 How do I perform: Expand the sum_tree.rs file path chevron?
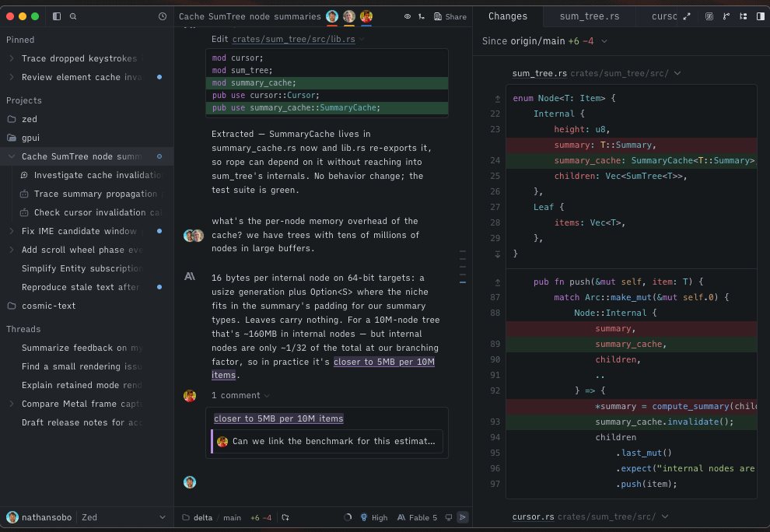pos(677,73)
